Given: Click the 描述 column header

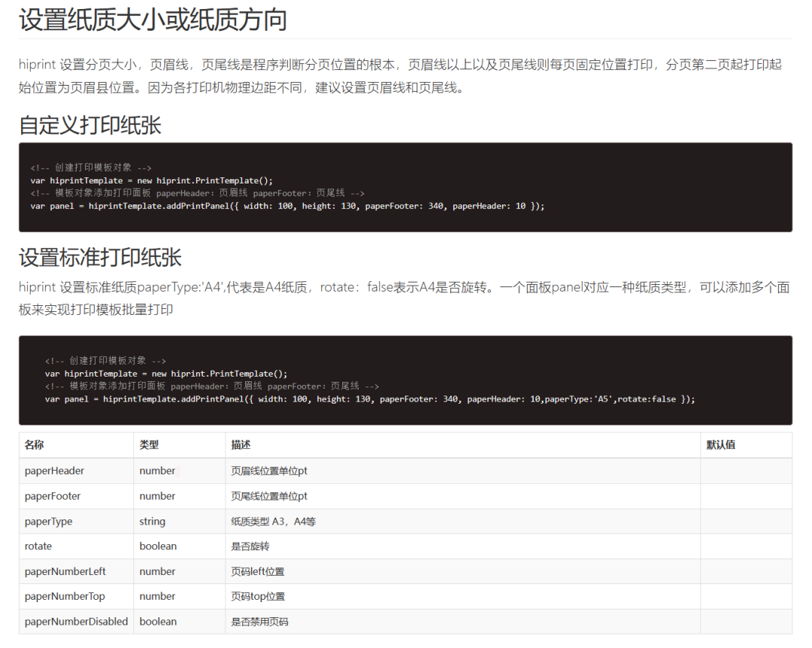Looking at the screenshot, I should pyautogui.click(x=241, y=444).
